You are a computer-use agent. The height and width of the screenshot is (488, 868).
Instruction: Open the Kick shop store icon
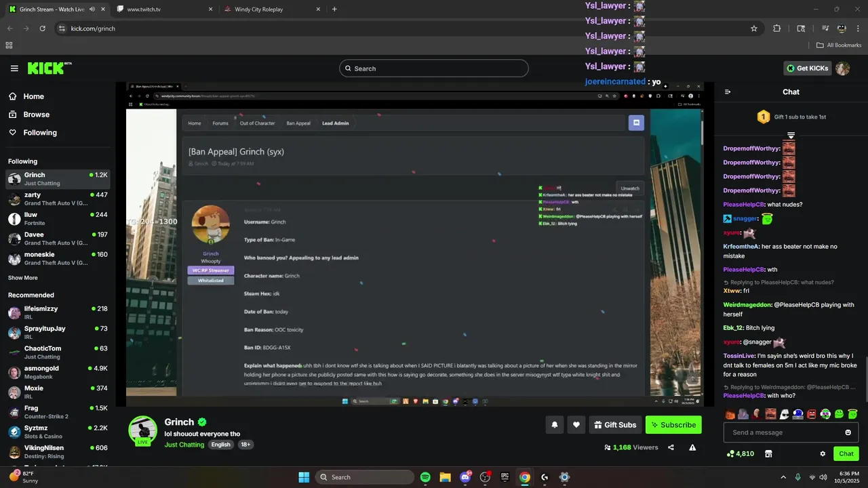pos(768,453)
